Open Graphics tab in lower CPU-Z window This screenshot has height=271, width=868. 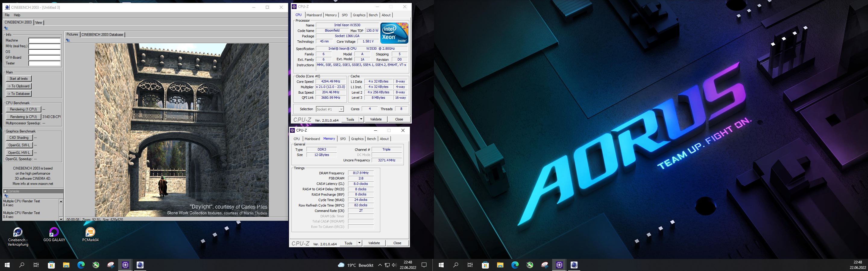point(357,139)
